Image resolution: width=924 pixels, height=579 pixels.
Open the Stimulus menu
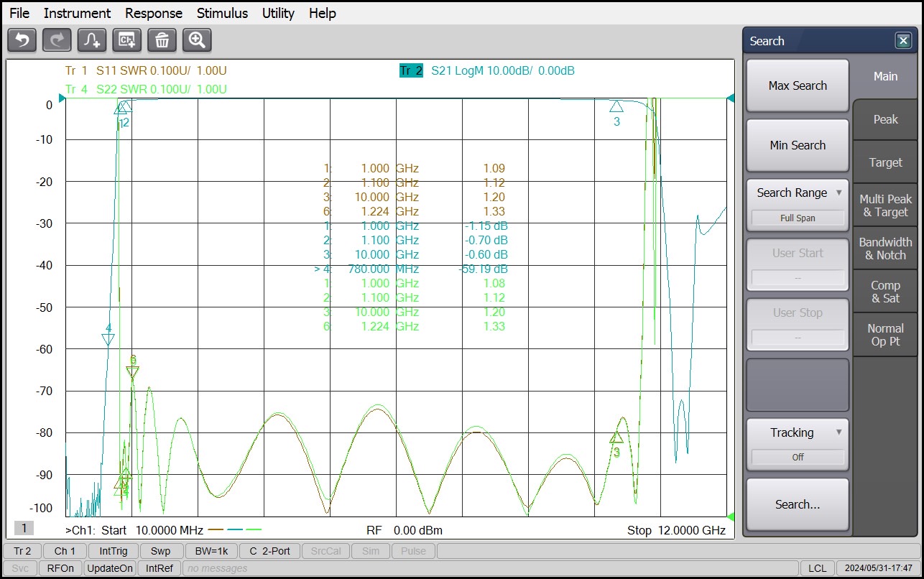pyautogui.click(x=222, y=13)
